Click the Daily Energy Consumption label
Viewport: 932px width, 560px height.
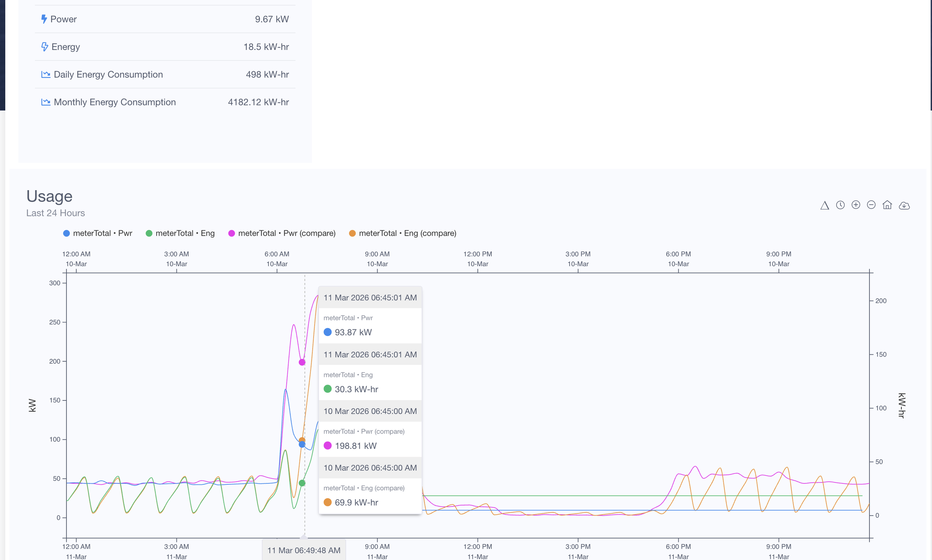coord(108,74)
